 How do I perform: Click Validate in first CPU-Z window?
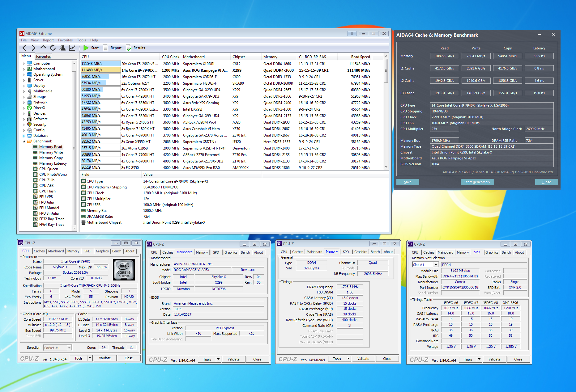coord(105,358)
